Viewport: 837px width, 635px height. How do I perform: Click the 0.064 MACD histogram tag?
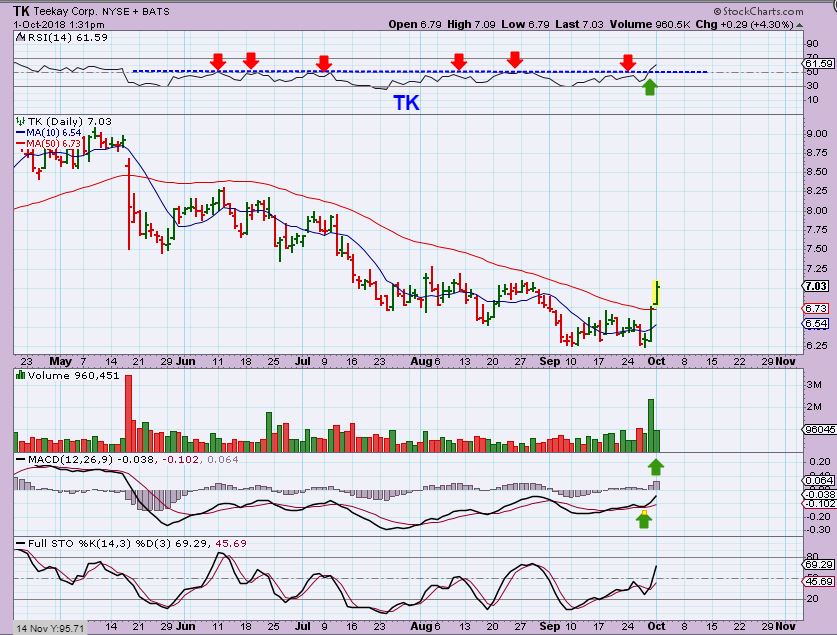click(x=819, y=480)
